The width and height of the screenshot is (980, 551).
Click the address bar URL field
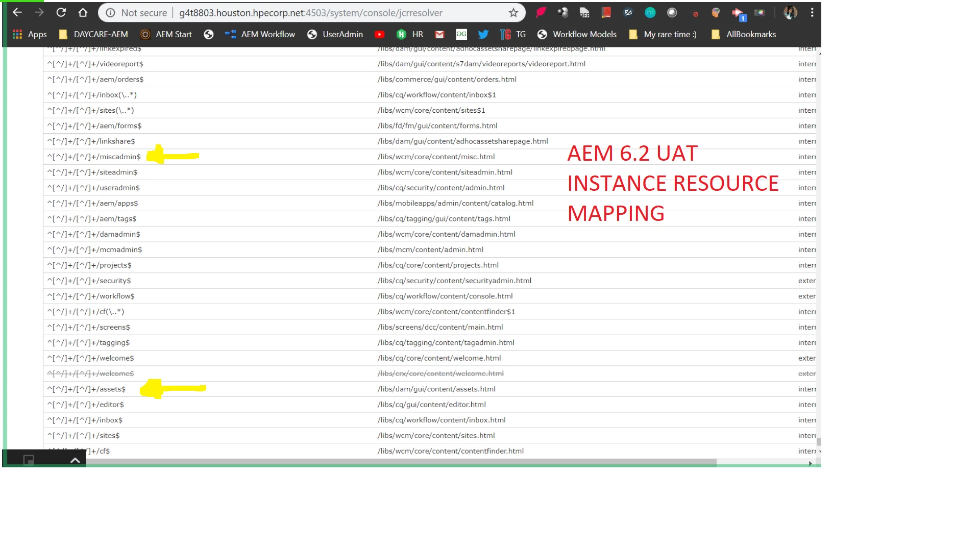(310, 13)
